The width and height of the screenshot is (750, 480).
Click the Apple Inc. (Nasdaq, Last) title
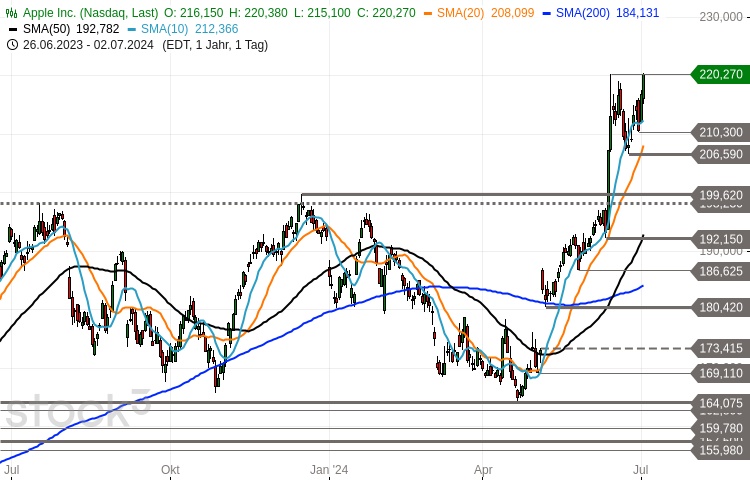coord(90,13)
